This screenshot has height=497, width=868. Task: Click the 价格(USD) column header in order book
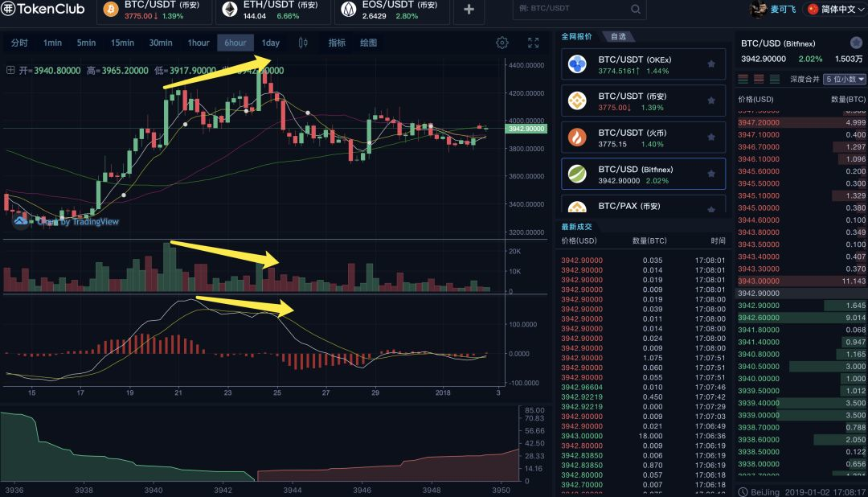click(755, 99)
